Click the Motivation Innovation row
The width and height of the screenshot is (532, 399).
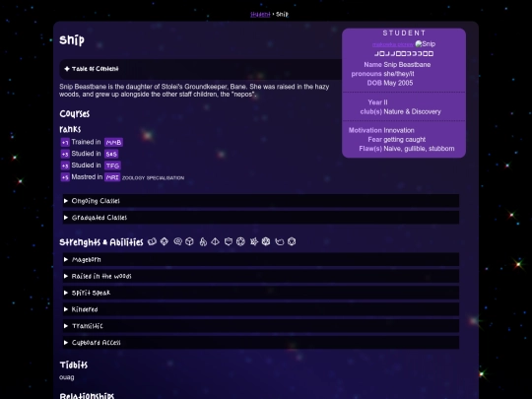[381, 130]
